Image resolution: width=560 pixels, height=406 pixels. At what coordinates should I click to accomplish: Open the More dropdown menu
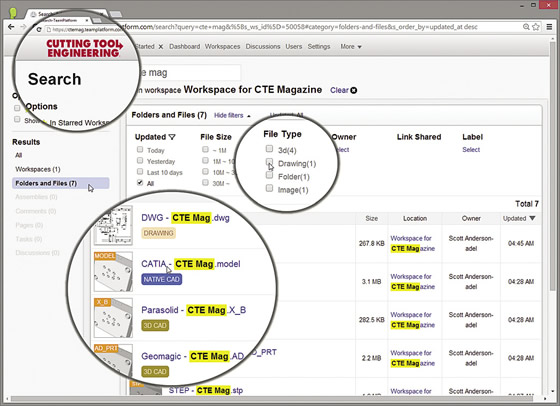[351, 46]
